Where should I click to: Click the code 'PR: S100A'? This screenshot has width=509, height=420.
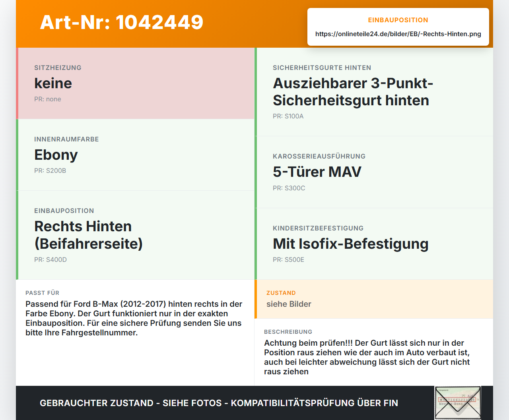[x=288, y=116]
